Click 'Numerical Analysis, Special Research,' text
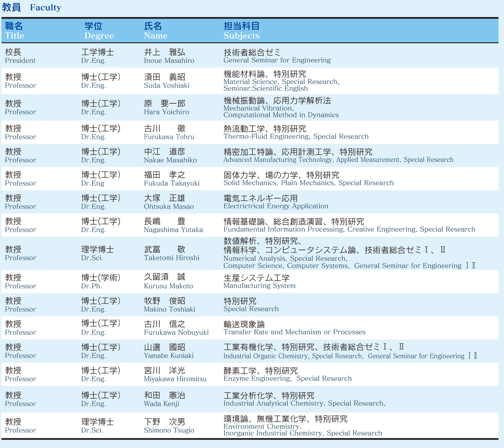This screenshot has width=504, height=448. coord(286,259)
